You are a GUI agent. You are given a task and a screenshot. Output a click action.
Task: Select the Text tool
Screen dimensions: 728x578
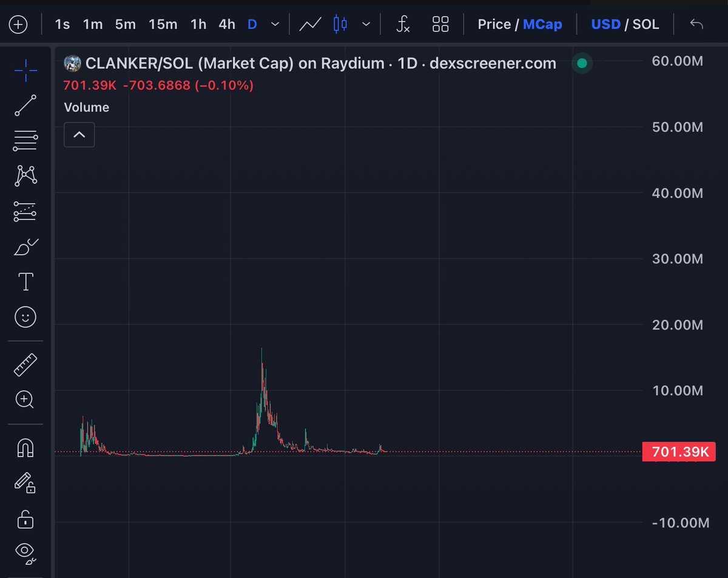point(25,282)
